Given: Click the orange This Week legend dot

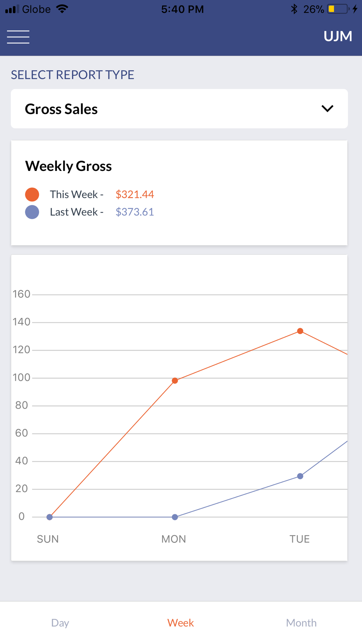Looking at the screenshot, I should [x=32, y=195].
